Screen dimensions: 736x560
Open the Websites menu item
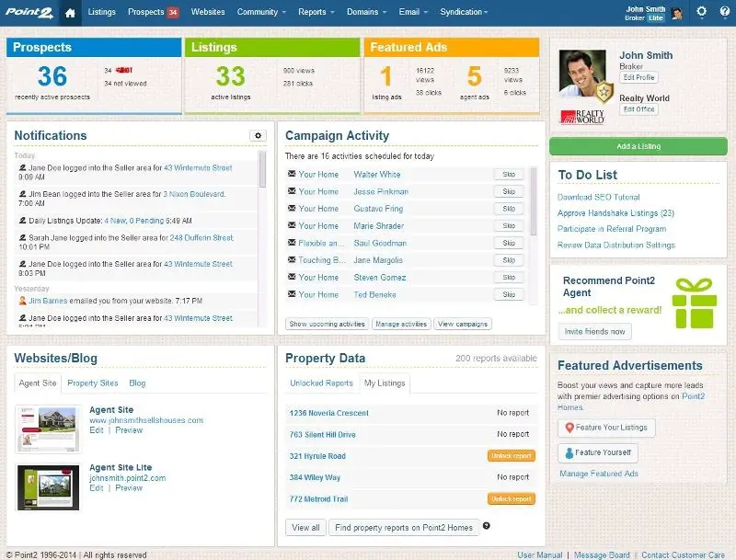pos(208,12)
